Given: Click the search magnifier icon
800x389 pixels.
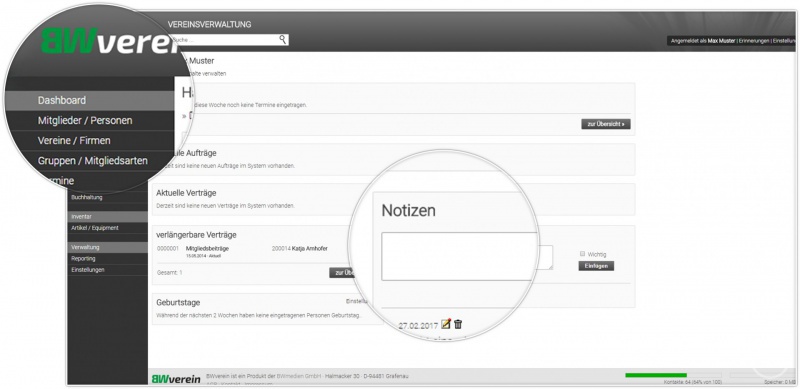Looking at the screenshot, I should pos(283,39).
